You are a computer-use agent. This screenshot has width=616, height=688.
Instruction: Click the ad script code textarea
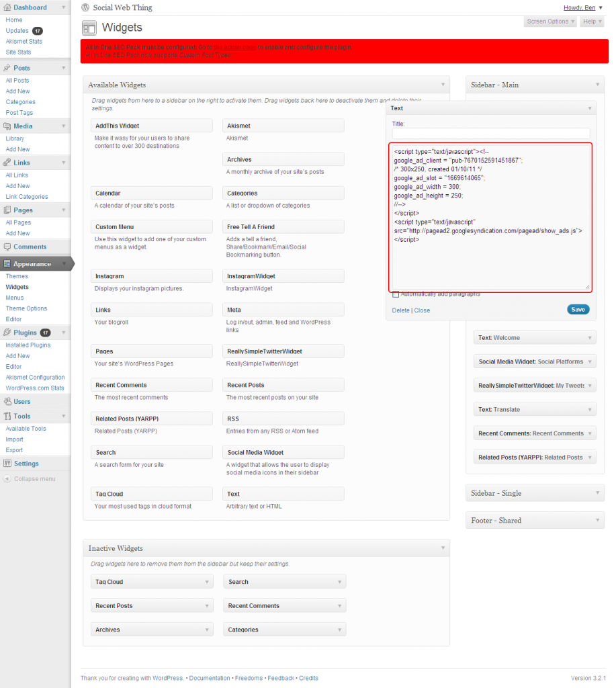pyautogui.click(x=490, y=216)
